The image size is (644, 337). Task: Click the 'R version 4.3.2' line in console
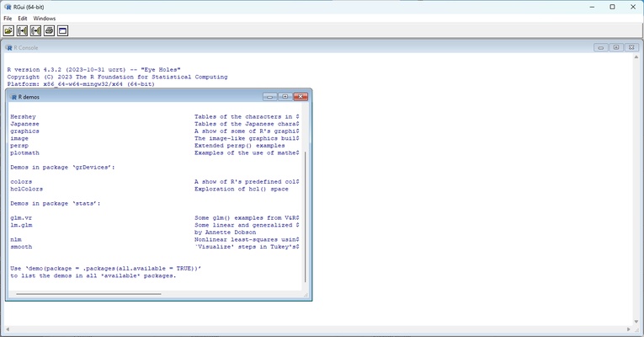(93, 70)
